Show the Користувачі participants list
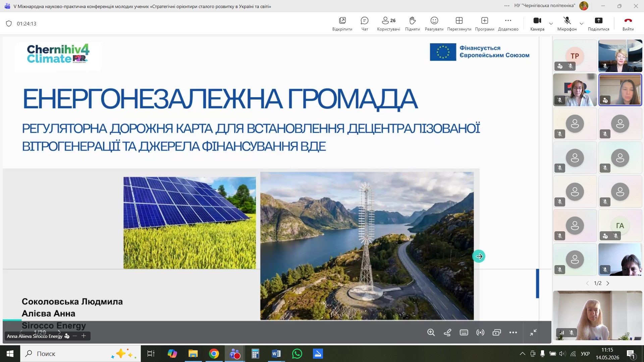The image size is (644, 362). [x=388, y=23]
